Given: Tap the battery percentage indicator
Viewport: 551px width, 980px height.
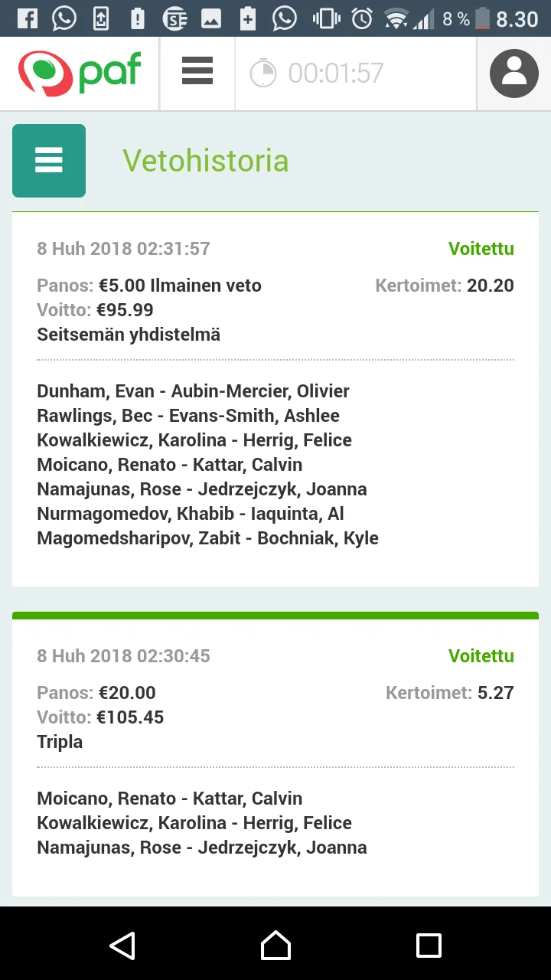Looking at the screenshot, I should pyautogui.click(x=456, y=18).
